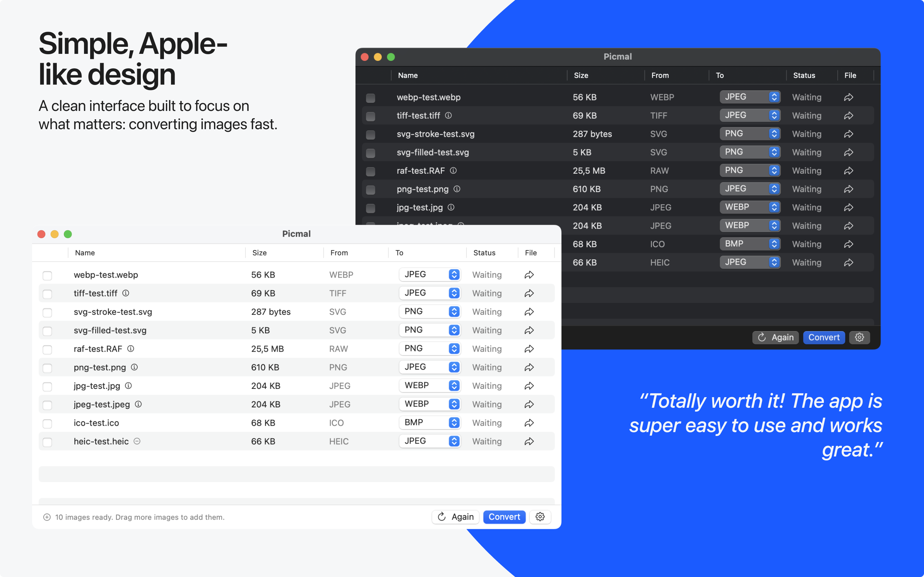The image size is (924, 577).
Task: Click the gear icon in the dark window
Action: coord(860,337)
